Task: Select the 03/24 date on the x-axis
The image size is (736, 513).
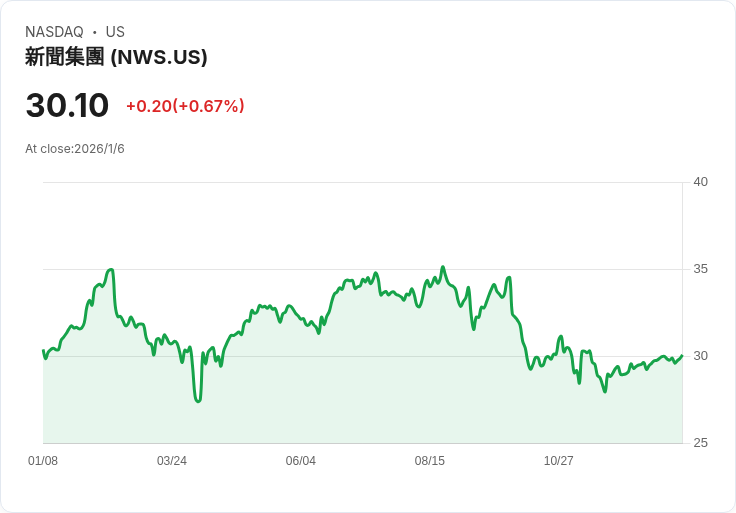Action: coord(172,461)
